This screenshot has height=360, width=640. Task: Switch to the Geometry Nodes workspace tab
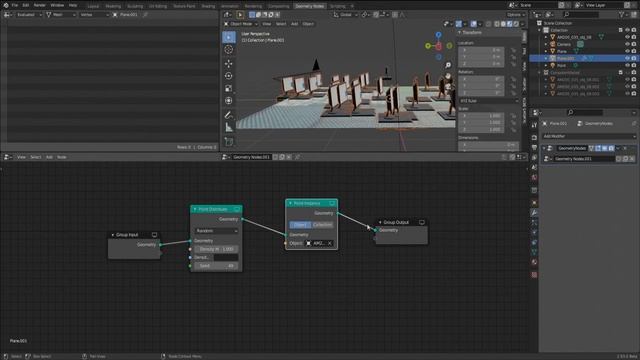(309, 6)
